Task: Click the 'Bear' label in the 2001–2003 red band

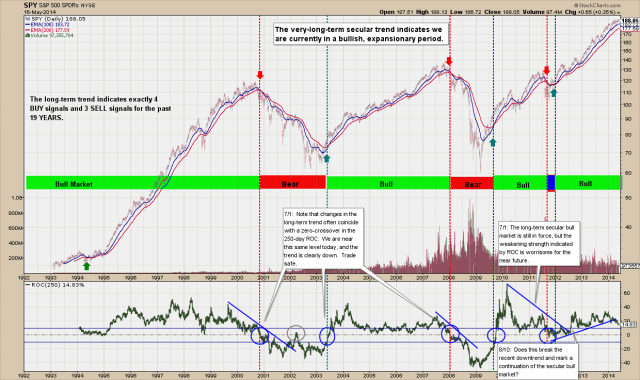Action: (290, 184)
